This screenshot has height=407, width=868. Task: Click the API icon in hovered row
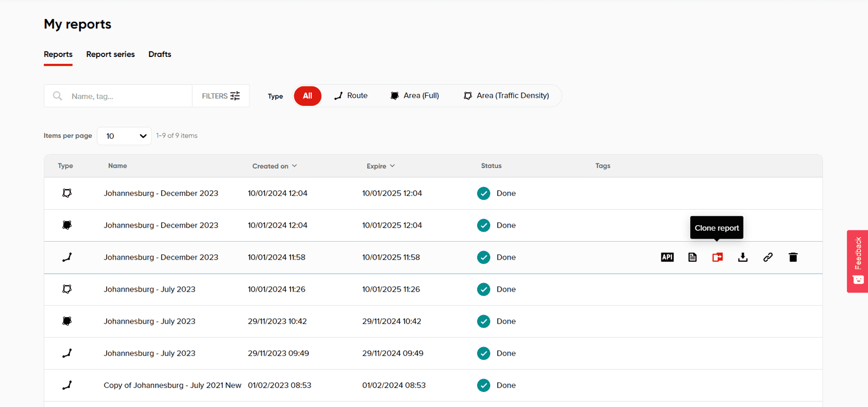tap(667, 257)
